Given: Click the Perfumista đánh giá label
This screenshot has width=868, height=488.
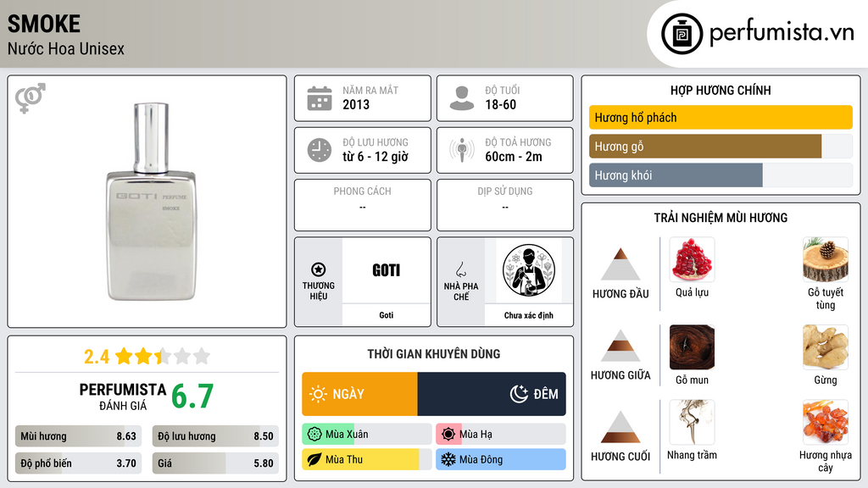Looking at the screenshot, I should pos(123,396).
